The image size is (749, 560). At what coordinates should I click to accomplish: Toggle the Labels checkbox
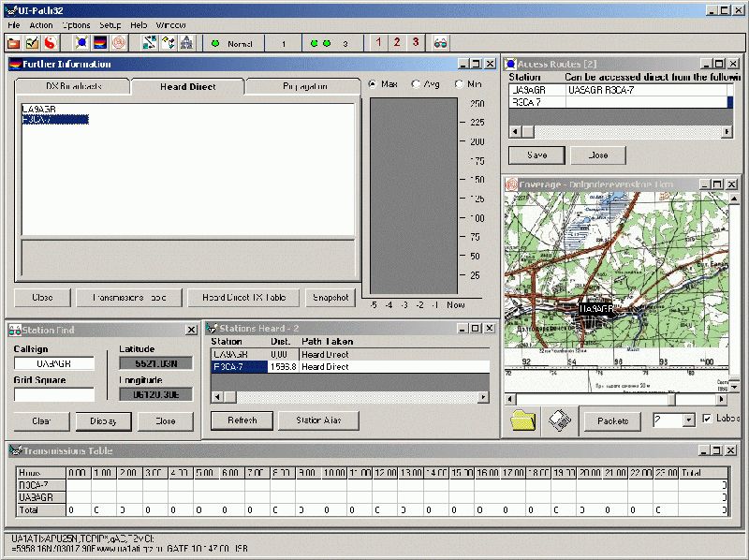pos(708,419)
